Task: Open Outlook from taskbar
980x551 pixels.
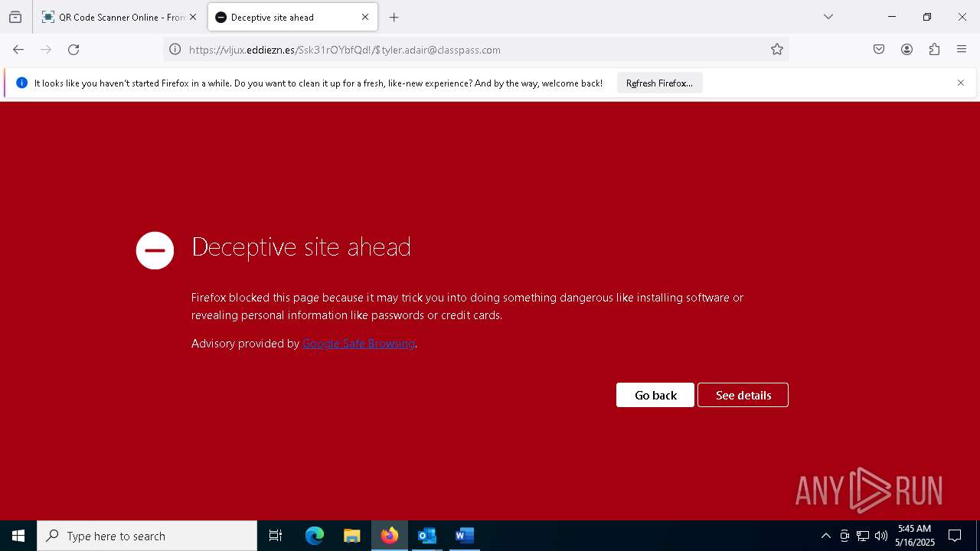Action: pyautogui.click(x=426, y=536)
